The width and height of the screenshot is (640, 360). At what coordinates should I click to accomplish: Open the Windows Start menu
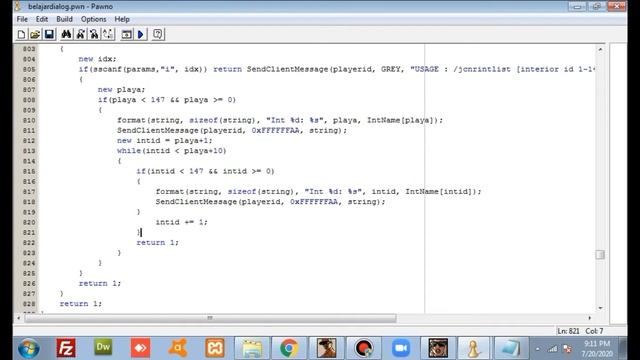29,348
